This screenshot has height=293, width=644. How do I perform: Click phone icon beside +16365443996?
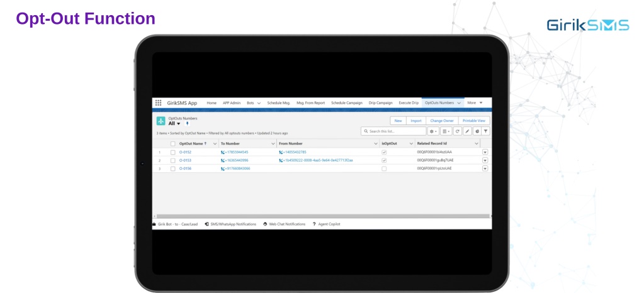pyautogui.click(x=223, y=160)
